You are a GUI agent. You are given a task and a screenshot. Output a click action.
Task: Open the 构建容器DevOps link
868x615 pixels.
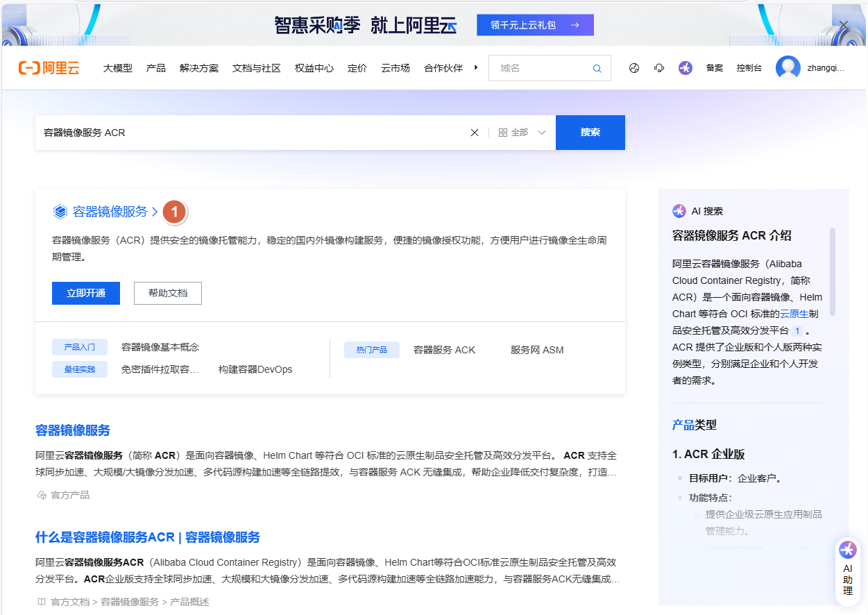coord(255,369)
